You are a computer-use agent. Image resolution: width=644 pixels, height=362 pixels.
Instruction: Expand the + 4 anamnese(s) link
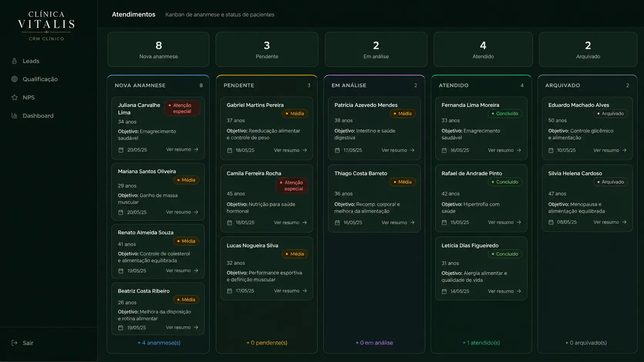[x=159, y=343]
